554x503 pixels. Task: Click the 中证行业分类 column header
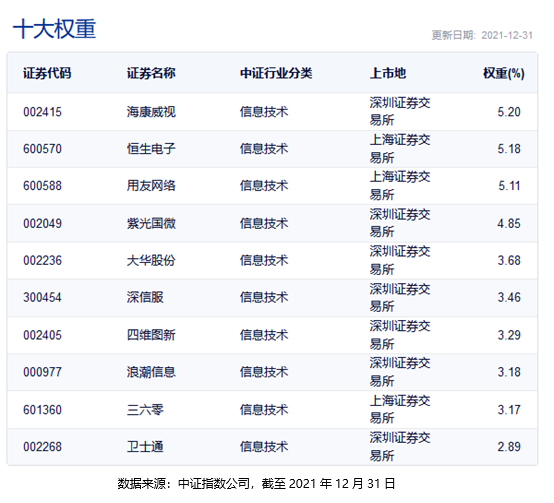tap(276, 73)
